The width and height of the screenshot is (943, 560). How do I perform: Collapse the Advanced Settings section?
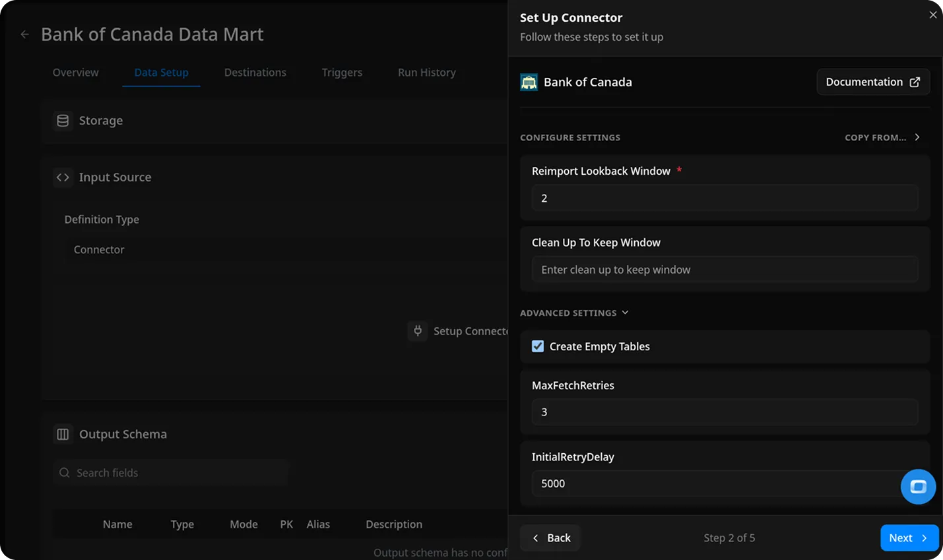pyautogui.click(x=574, y=313)
